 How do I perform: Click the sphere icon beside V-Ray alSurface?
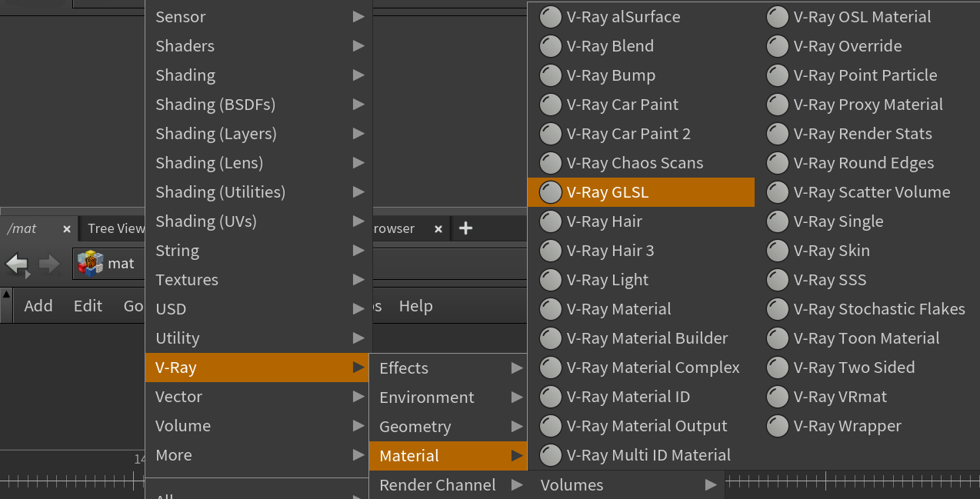550,17
